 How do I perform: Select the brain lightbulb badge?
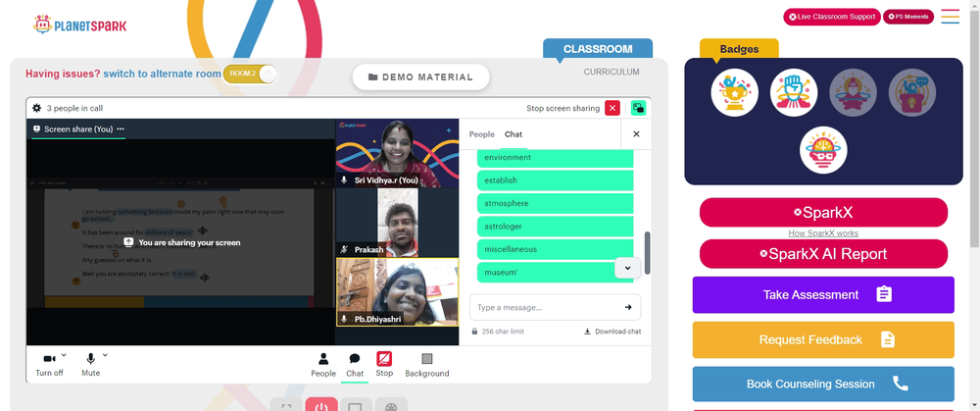(823, 150)
